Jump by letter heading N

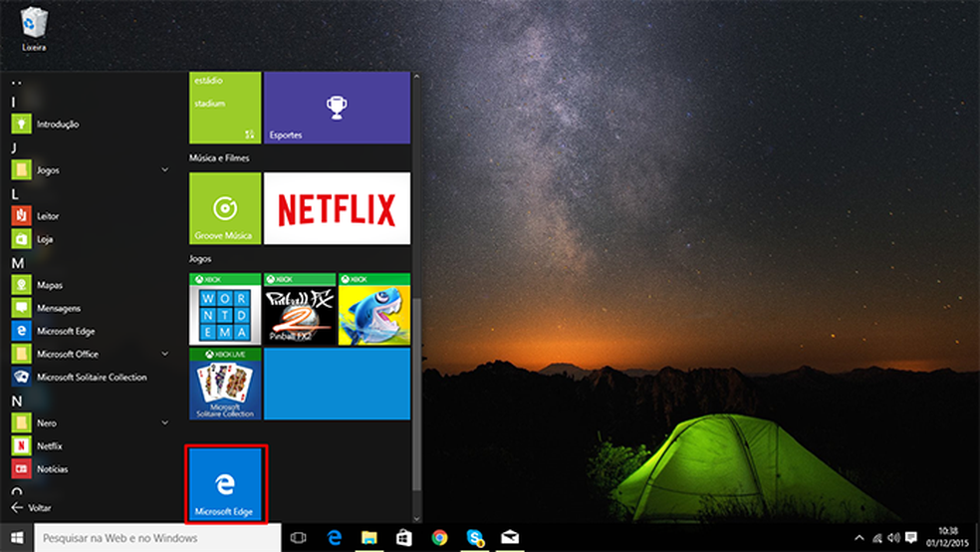pyautogui.click(x=17, y=401)
